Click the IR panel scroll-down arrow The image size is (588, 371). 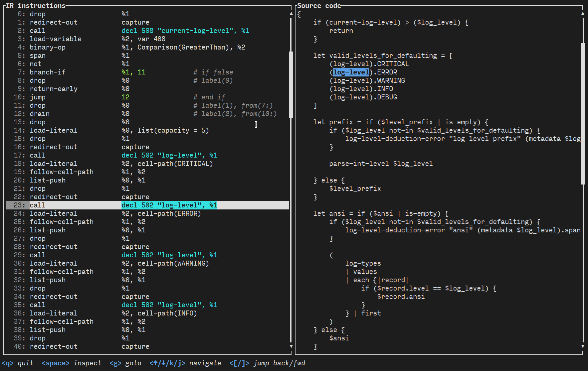291,346
